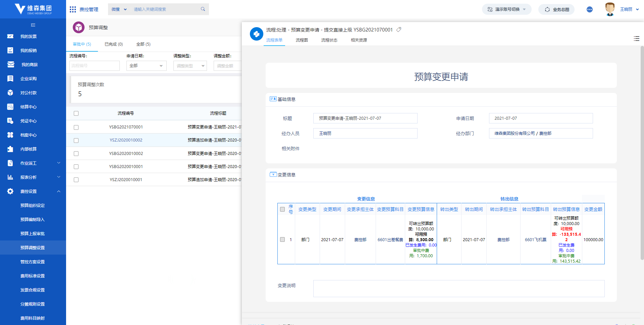Click into the 变更说明 text field

[x=459, y=288]
